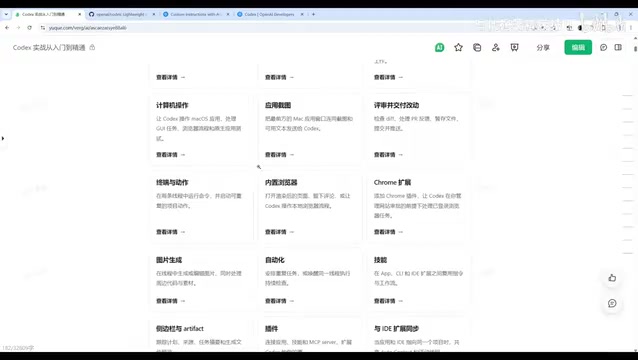Select the Codex 实战从入门到精通 tab
Screen dimensions: 638x360
point(48,14)
